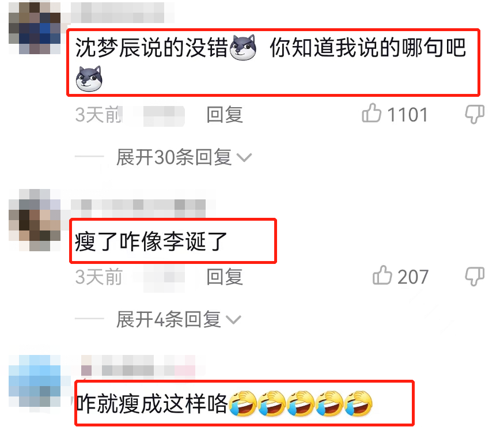Open third commenter's blue avatar

click(x=35, y=381)
